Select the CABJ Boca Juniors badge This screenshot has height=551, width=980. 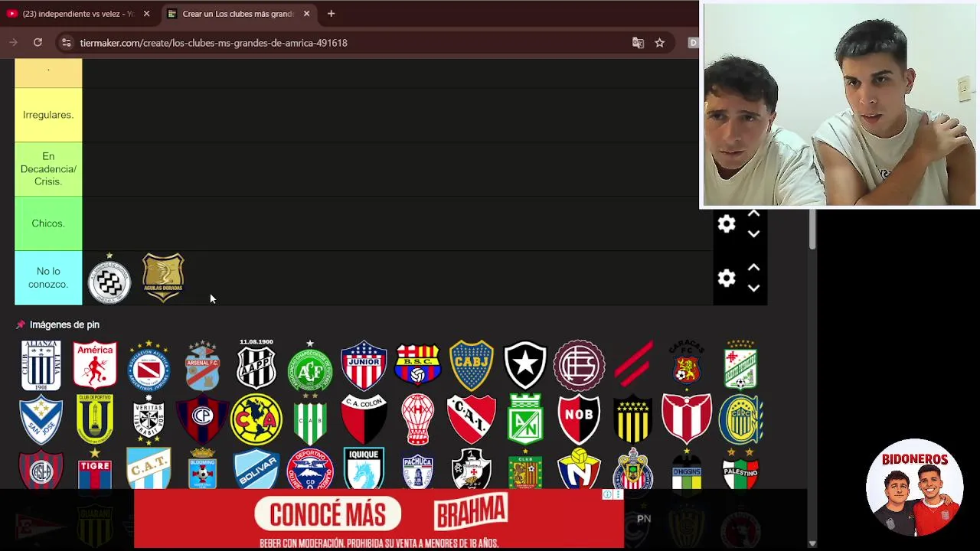[x=472, y=365]
